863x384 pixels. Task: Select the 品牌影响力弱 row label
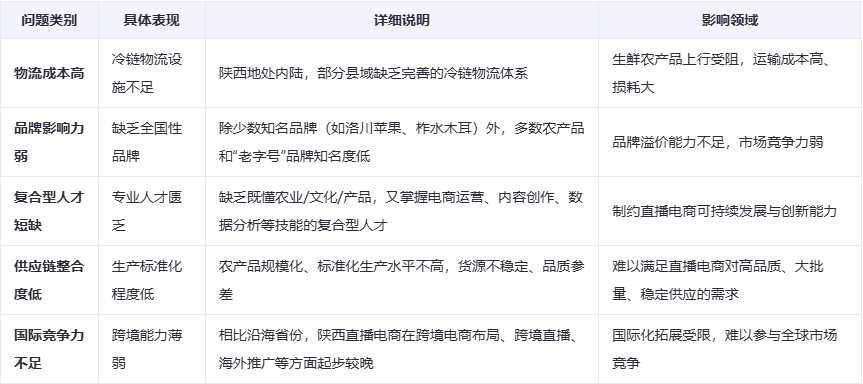pyautogui.click(x=50, y=142)
